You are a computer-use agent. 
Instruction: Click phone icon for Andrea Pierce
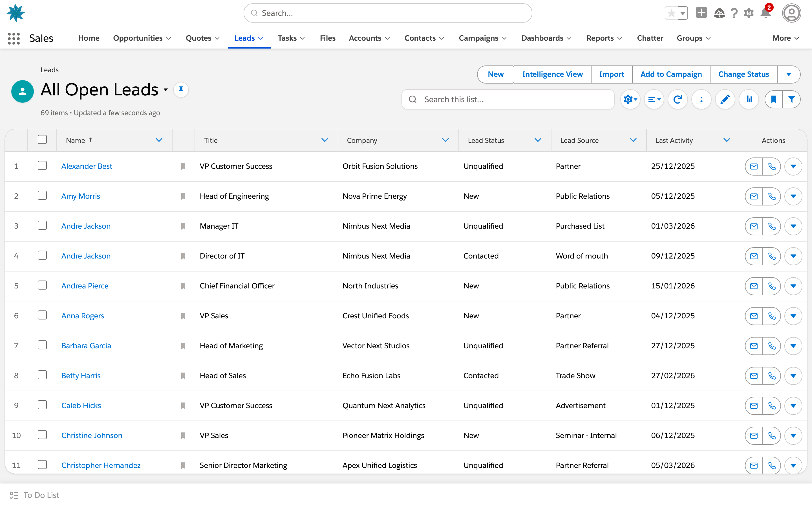772,286
